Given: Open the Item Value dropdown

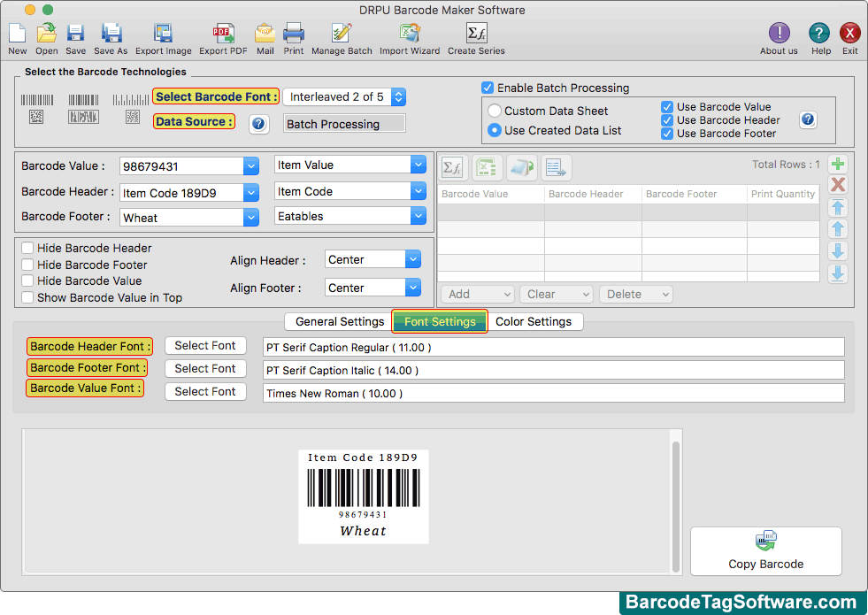Looking at the screenshot, I should 418,165.
